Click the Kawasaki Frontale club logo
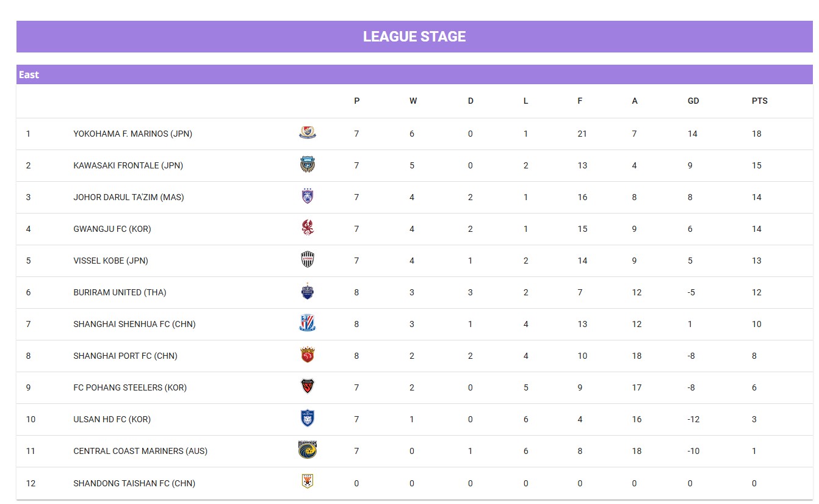 pos(308,164)
